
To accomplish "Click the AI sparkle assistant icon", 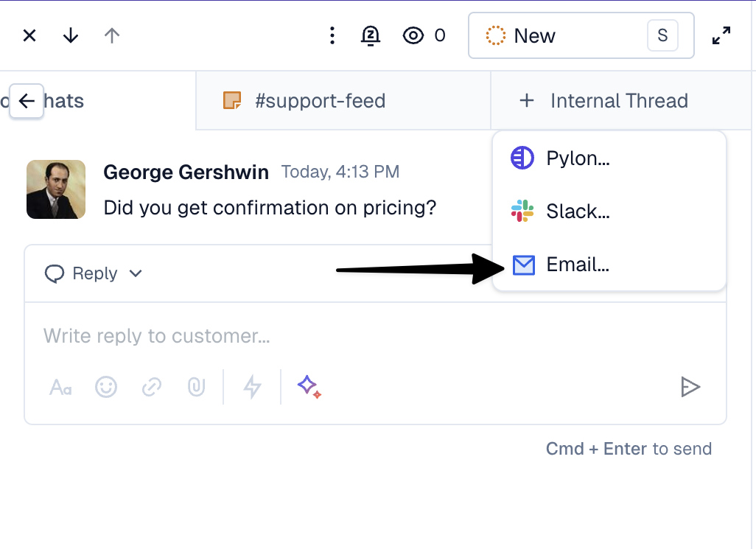I will point(309,386).
